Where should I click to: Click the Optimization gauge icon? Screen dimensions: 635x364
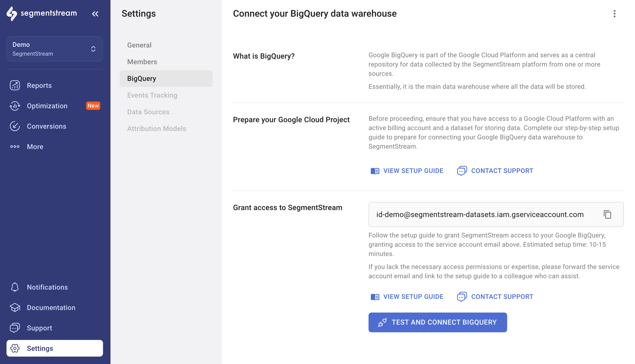click(15, 106)
